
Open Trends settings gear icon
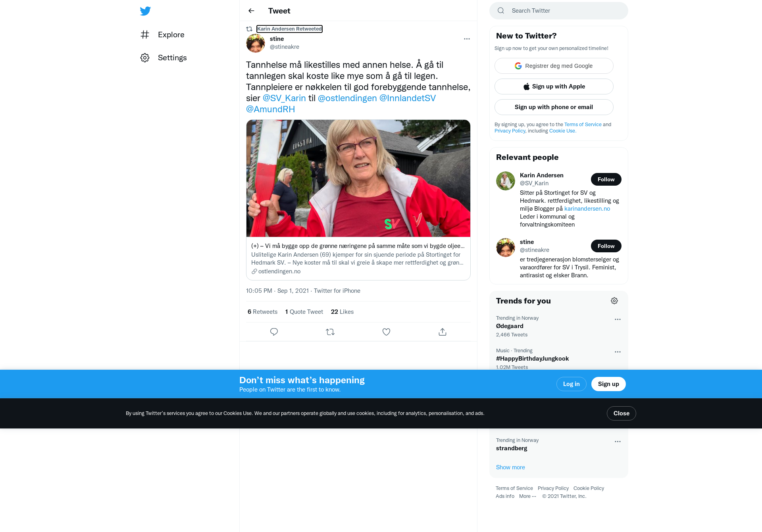coord(614,301)
